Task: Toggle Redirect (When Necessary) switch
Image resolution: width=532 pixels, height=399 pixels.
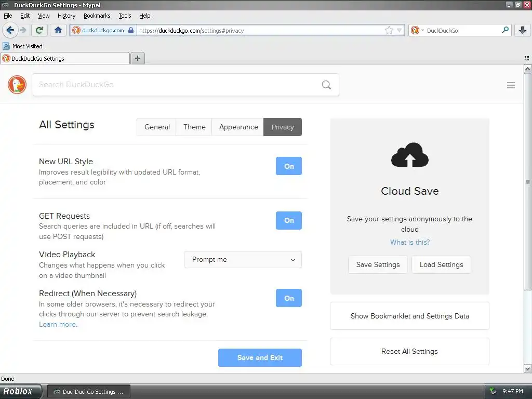Action: pyautogui.click(x=289, y=298)
